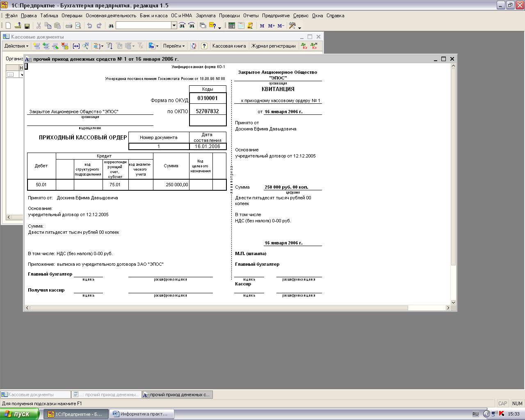Click the Copy icon in main toolbar

tap(48, 25)
